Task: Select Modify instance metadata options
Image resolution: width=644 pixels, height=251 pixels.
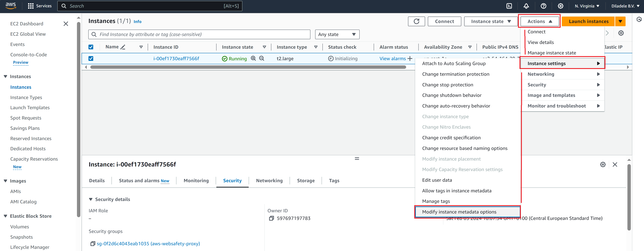Action: tap(467, 212)
